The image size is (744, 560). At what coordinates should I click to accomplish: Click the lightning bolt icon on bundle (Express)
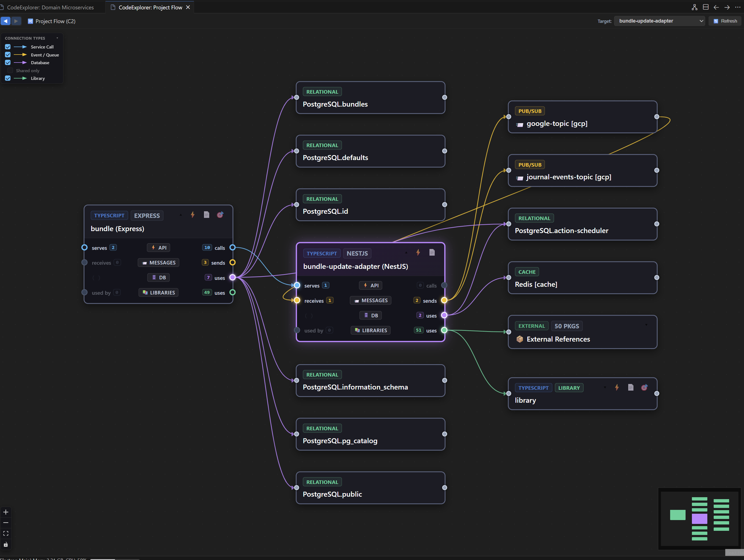193,215
